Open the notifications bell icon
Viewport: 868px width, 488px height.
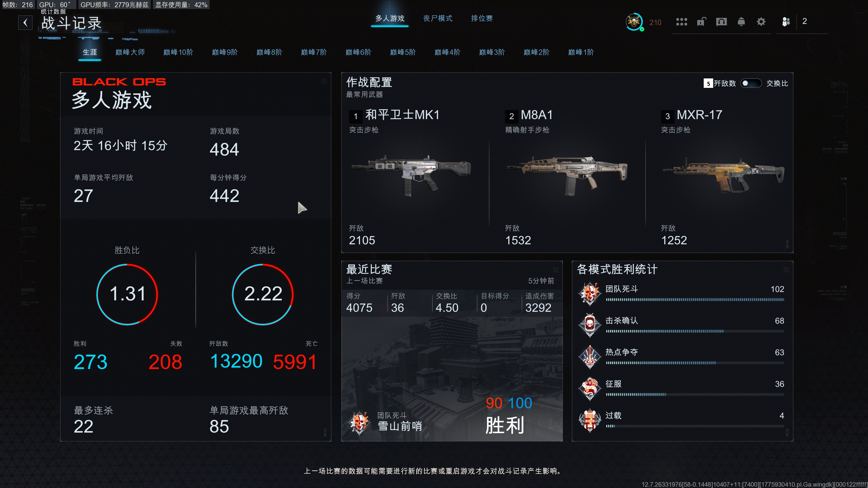(x=741, y=22)
